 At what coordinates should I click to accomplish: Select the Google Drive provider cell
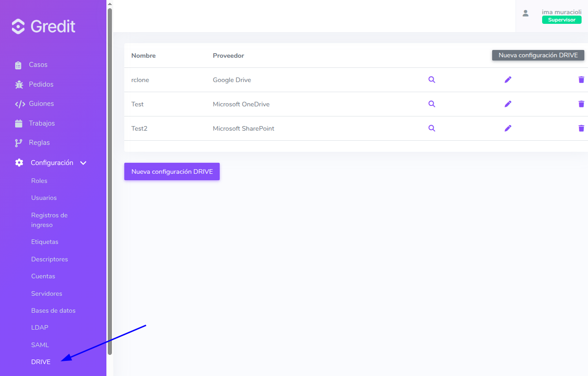point(232,80)
